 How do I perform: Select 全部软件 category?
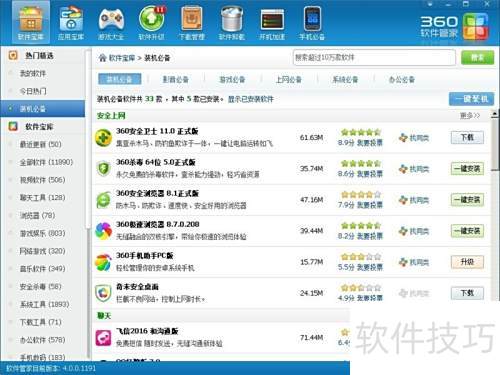coord(46,162)
